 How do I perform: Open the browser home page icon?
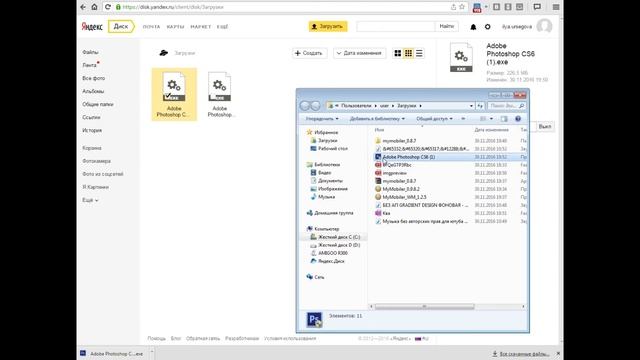pos(94,7)
